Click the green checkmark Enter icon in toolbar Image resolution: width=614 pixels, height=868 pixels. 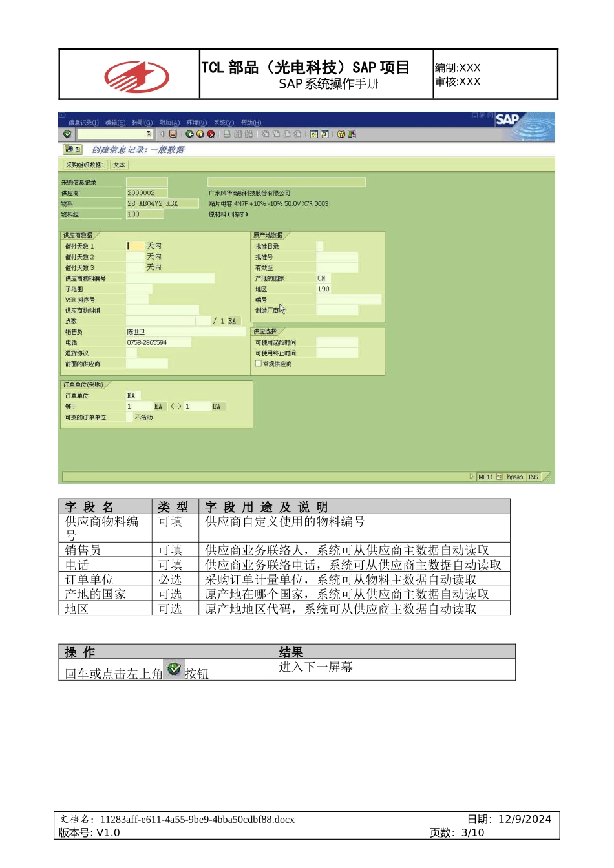point(67,134)
